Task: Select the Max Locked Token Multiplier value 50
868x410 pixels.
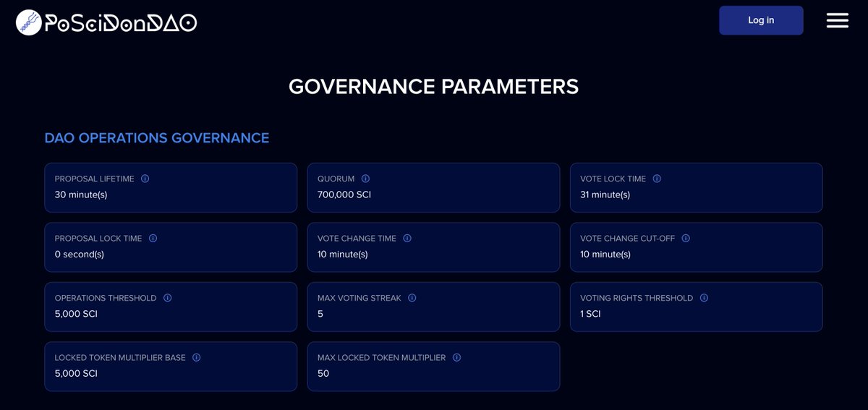Action: pos(323,373)
